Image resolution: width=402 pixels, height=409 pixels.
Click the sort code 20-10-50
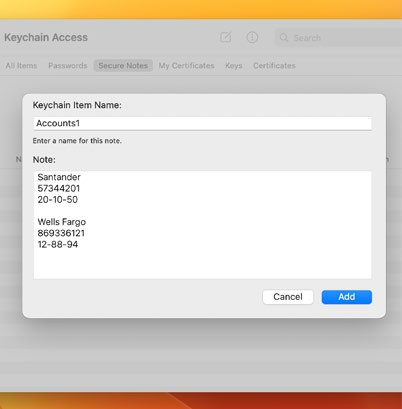tap(58, 200)
